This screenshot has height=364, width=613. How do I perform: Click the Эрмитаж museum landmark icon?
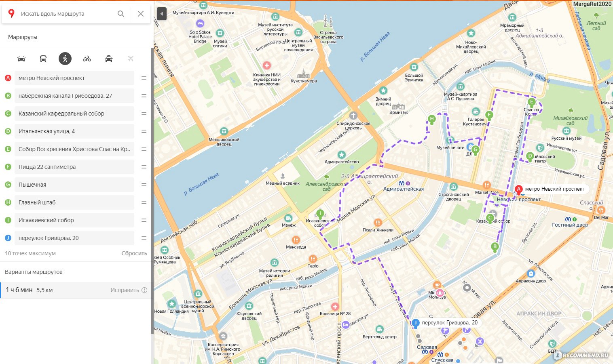(x=398, y=106)
